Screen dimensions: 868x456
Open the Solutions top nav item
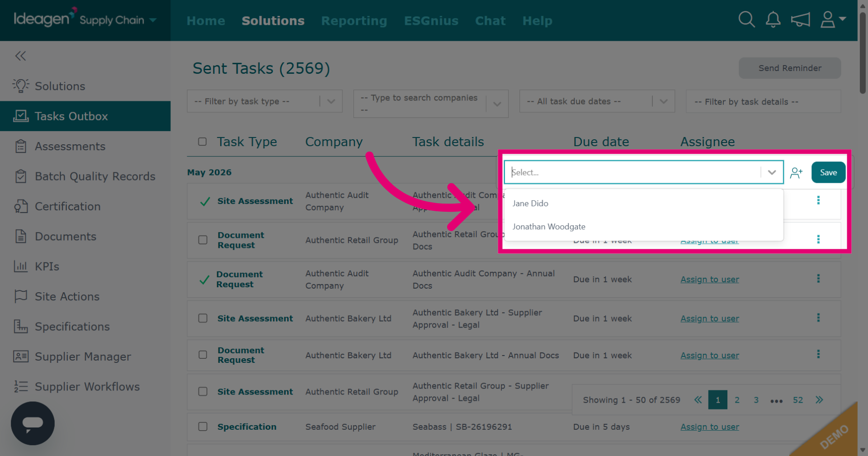[273, 21]
